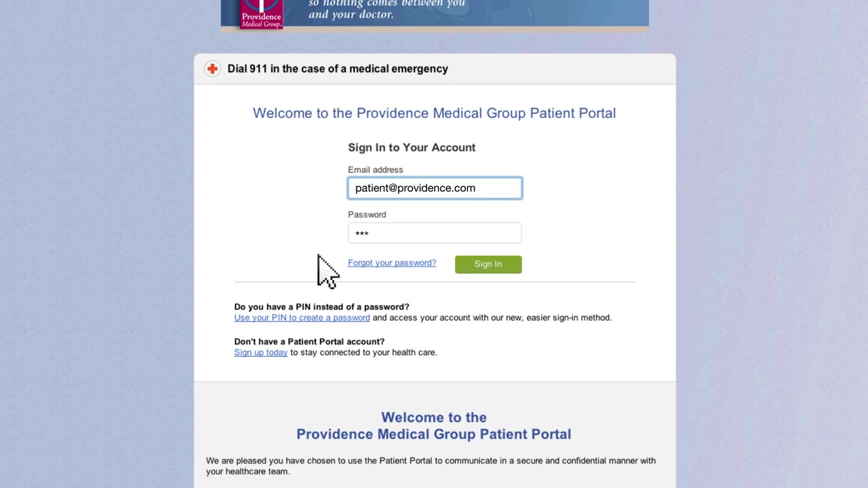Open the Forgot your password? link
The width and height of the screenshot is (868, 488).
392,263
